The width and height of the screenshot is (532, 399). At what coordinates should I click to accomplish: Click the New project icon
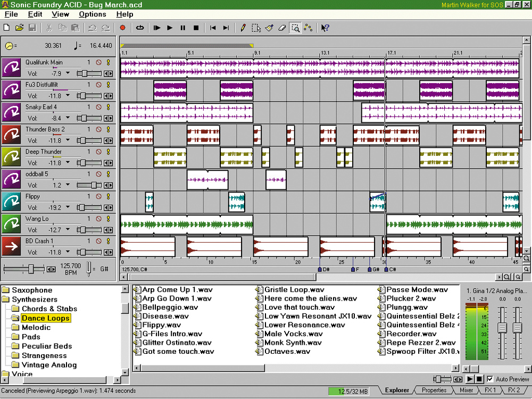click(6, 28)
